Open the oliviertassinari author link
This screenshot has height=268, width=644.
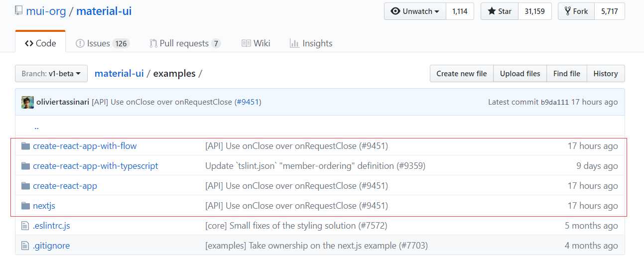[63, 102]
